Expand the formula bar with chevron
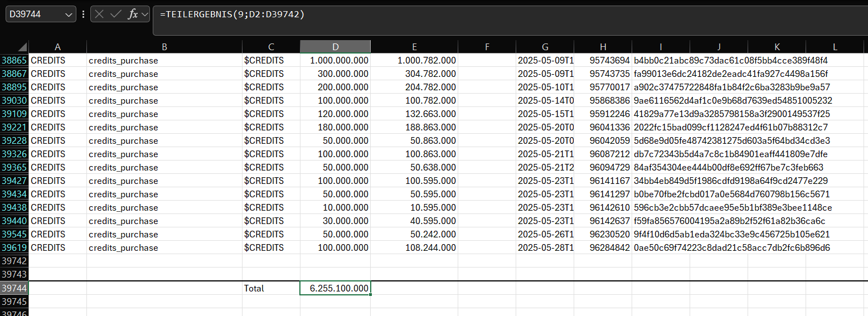This screenshot has height=316, width=868. tap(144, 14)
